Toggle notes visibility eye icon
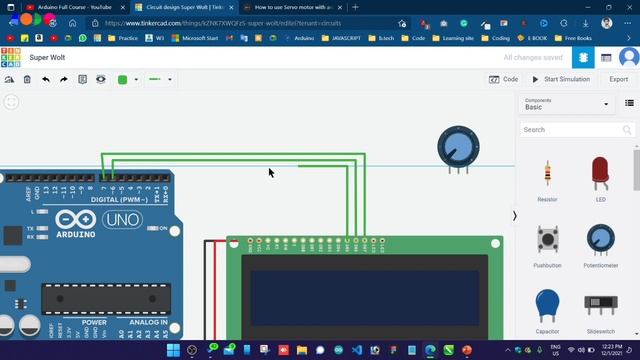 click(101, 79)
